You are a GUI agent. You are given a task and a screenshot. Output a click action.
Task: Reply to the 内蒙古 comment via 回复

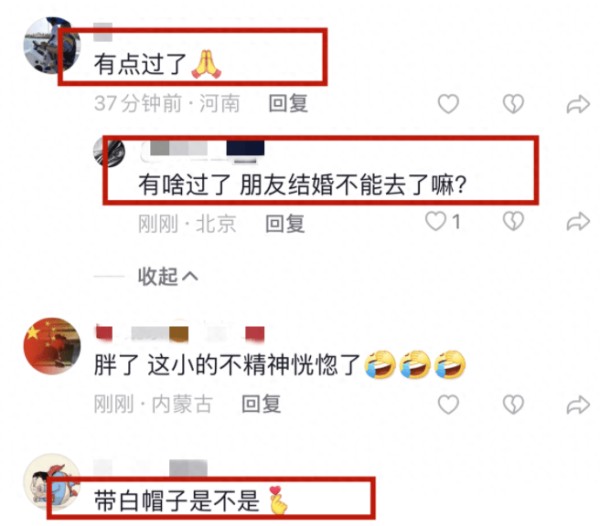[261, 404]
